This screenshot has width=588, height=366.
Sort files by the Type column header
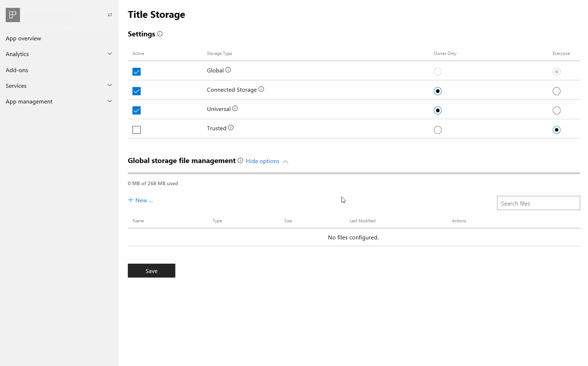click(x=217, y=221)
